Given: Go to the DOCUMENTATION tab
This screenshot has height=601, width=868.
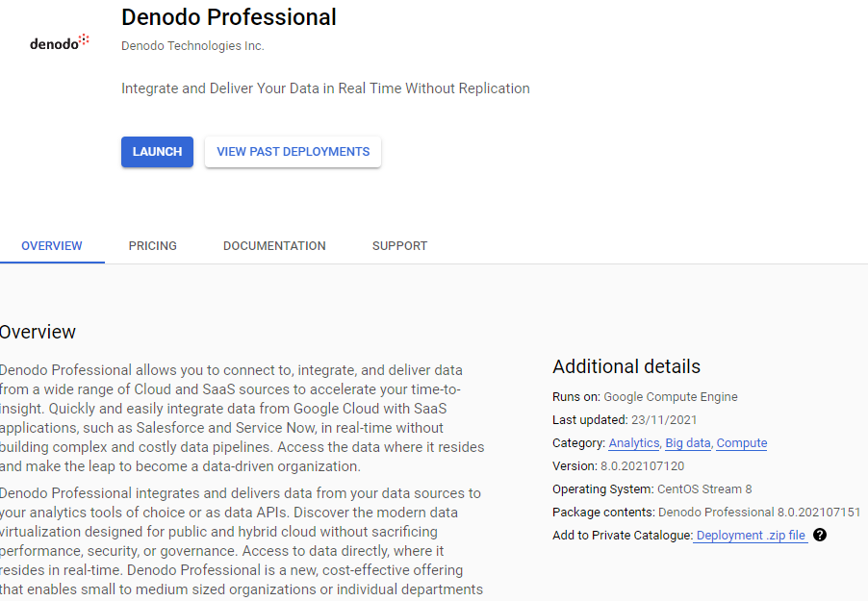Looking at the screenshot, I should 274,246.
